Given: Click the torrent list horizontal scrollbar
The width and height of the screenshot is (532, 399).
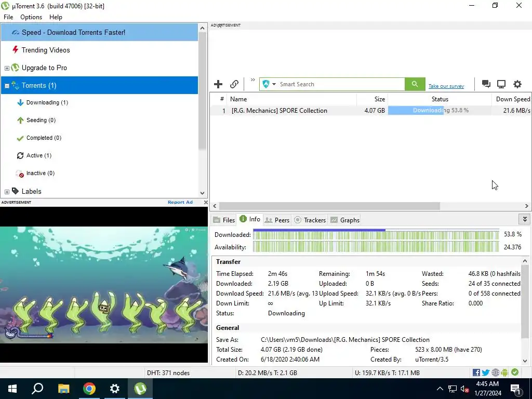Looking at the screenshot, I should (x=329, y=206).
